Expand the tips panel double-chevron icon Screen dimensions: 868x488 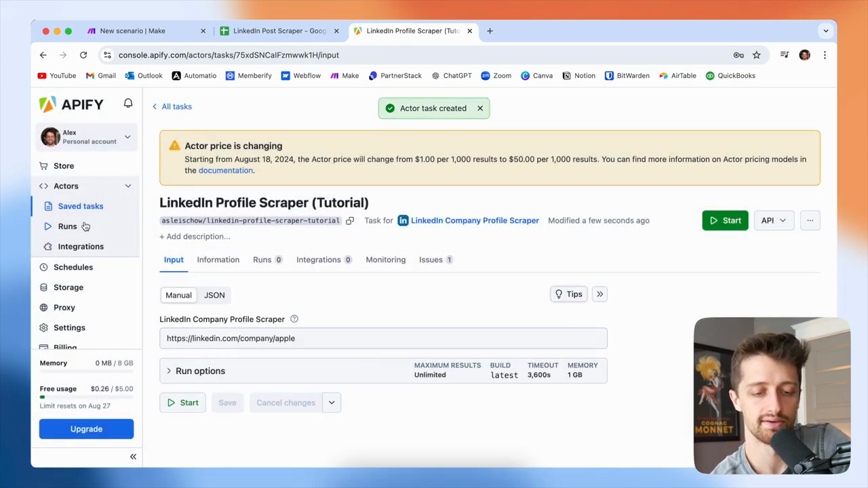click(x=599, y=294)
